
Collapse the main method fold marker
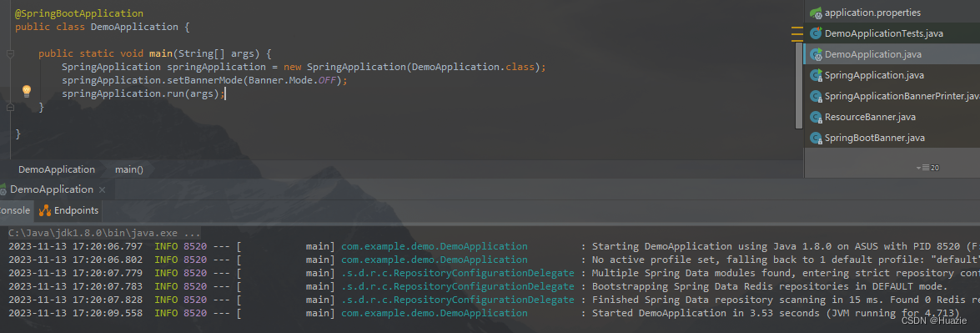coord(10,53)
